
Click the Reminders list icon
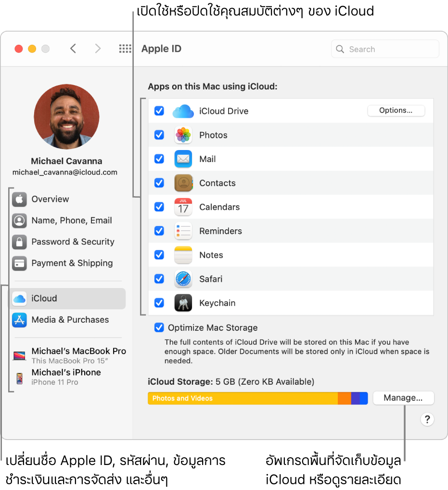183,231
